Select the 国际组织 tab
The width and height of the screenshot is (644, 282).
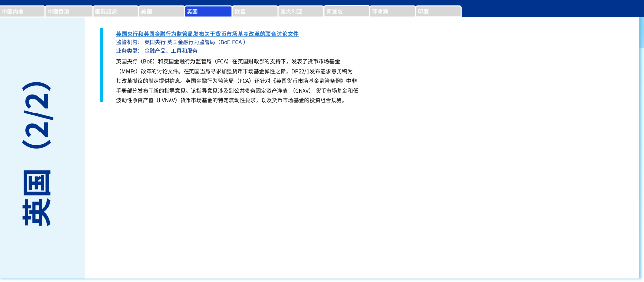coord(115,11)
